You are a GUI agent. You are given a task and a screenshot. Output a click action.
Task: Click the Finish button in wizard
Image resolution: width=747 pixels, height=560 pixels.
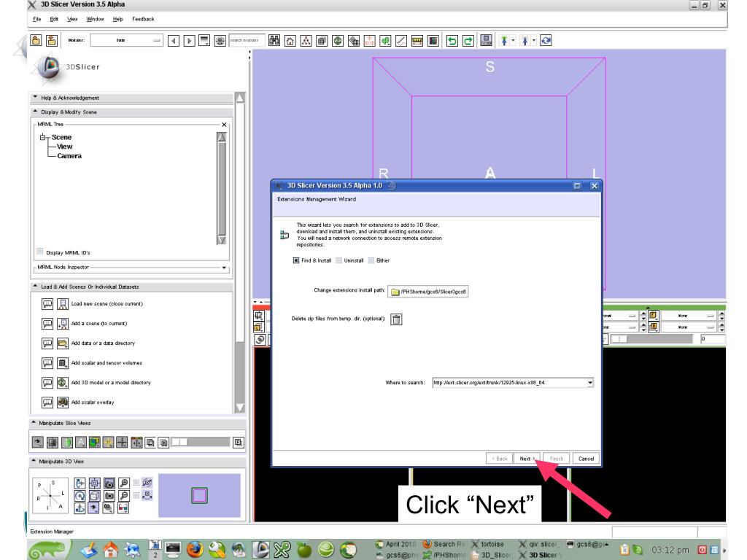(557, 459)
